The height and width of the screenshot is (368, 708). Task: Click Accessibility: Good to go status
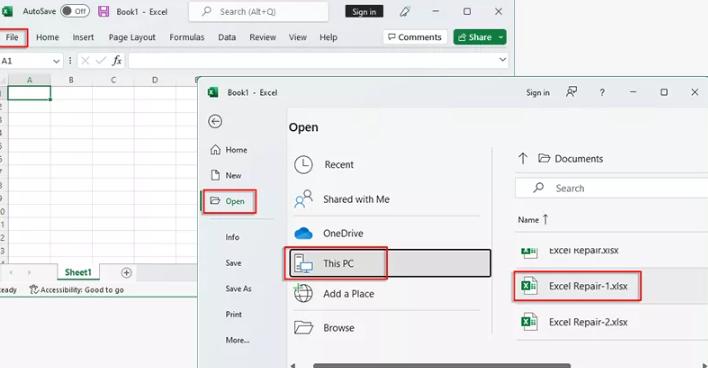(77, 290)
